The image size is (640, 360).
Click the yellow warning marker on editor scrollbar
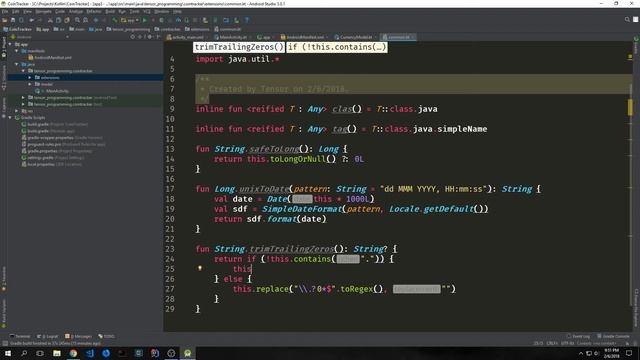pos(630,108)
